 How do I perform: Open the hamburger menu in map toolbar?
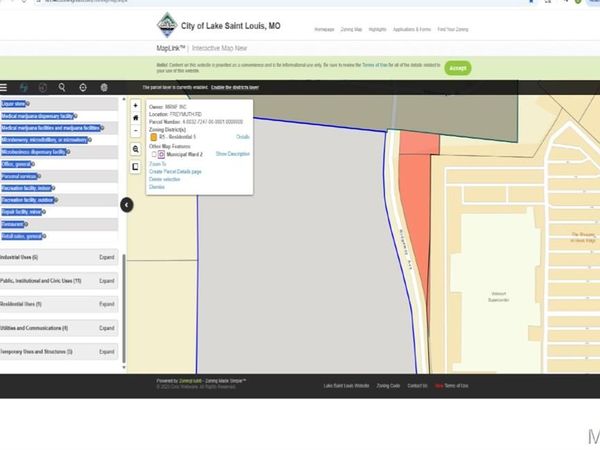coord(5,88)
